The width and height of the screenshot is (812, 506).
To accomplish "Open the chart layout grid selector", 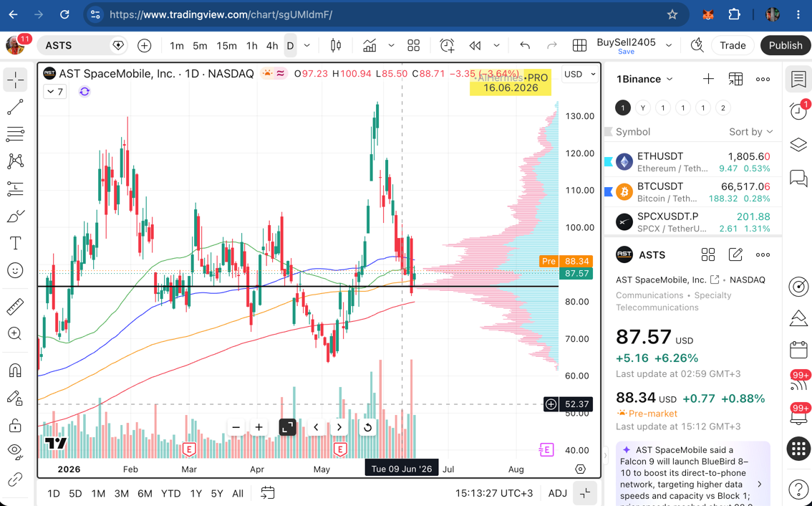I will [579, 46].
